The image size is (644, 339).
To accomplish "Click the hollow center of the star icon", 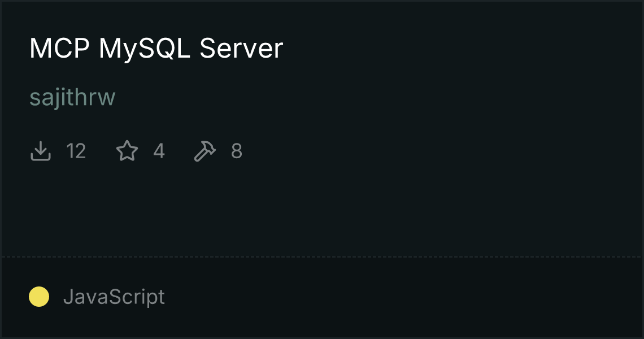I will tap(127, 151).
